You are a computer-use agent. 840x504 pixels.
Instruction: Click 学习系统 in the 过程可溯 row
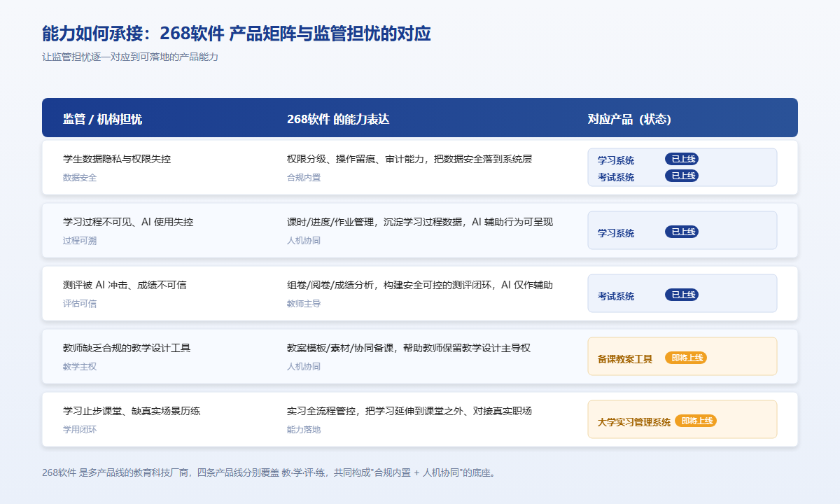616,233
